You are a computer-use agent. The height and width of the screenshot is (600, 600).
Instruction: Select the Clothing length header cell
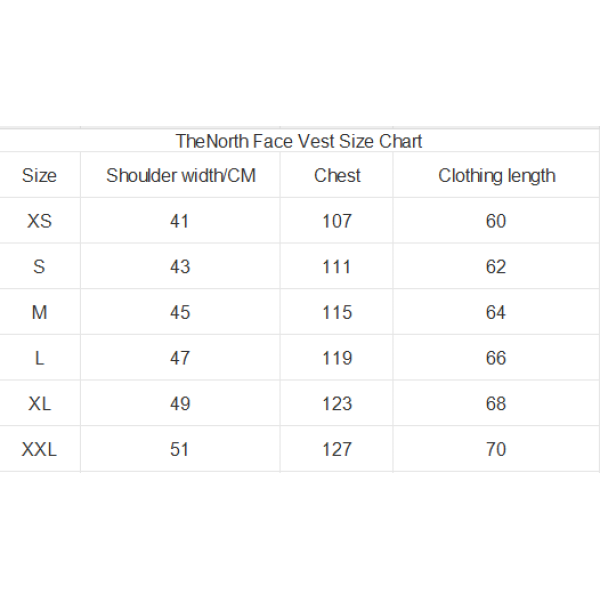(497, 176)
